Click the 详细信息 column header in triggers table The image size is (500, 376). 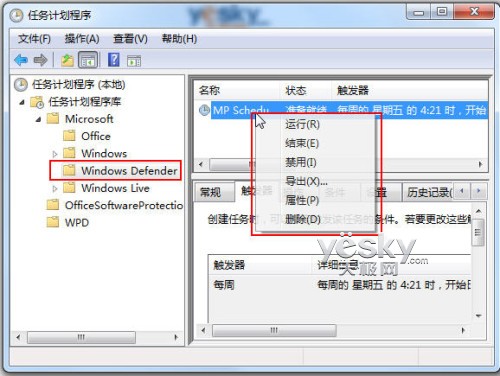pos(390,265)
